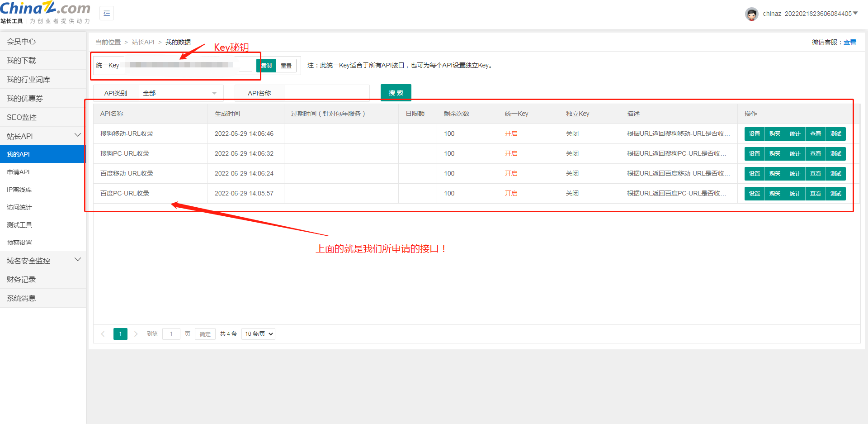
Task: Collapse sidebar with the menu fold icon
Action: coord(107,13)
